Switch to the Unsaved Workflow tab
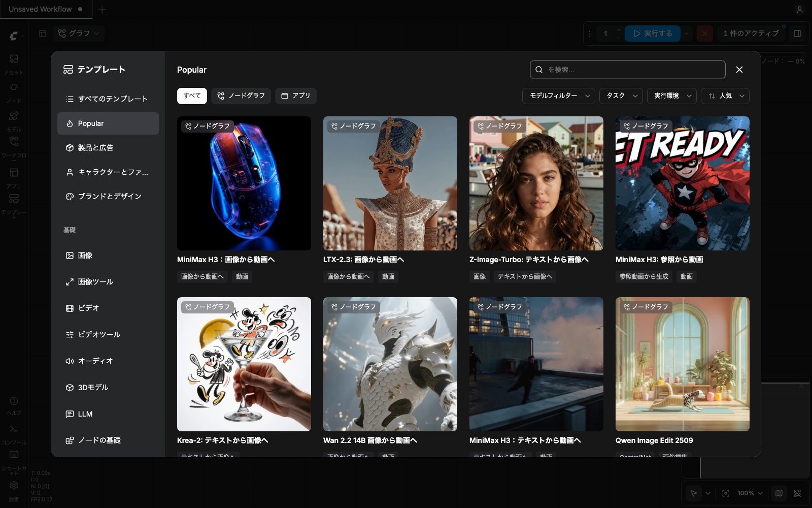The width and height of the screenshot is (812, 508). [x=45, y=10]
